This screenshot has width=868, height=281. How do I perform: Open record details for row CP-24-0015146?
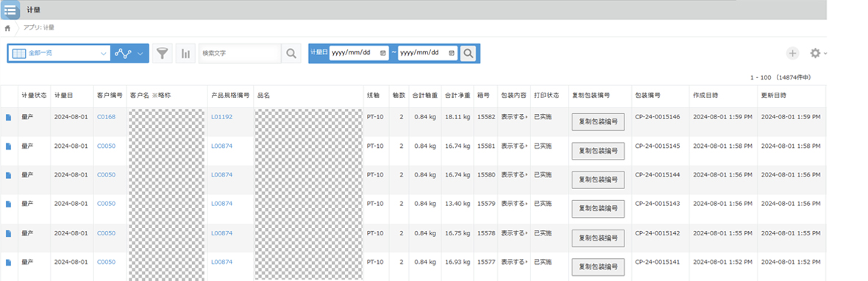pos(8,117)
